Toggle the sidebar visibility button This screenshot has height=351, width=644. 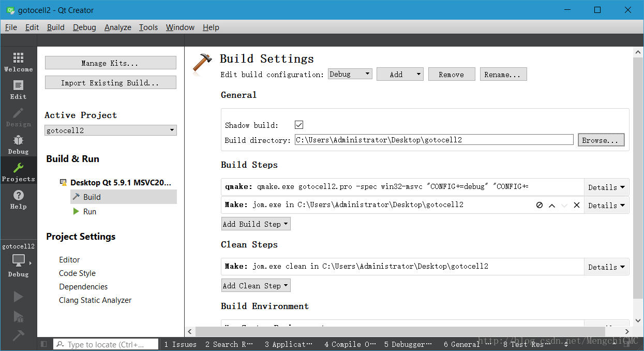(x=44, y=344)
